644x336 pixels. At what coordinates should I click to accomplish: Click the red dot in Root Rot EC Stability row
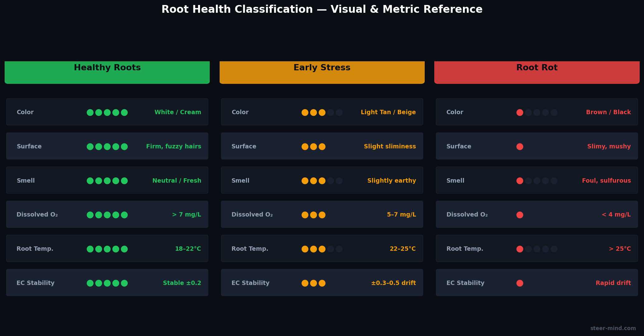pyautogui.click(x=520, y=283)
